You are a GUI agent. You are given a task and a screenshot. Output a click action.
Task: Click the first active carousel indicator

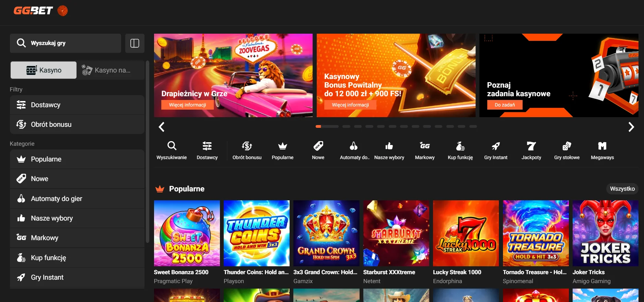327,126
